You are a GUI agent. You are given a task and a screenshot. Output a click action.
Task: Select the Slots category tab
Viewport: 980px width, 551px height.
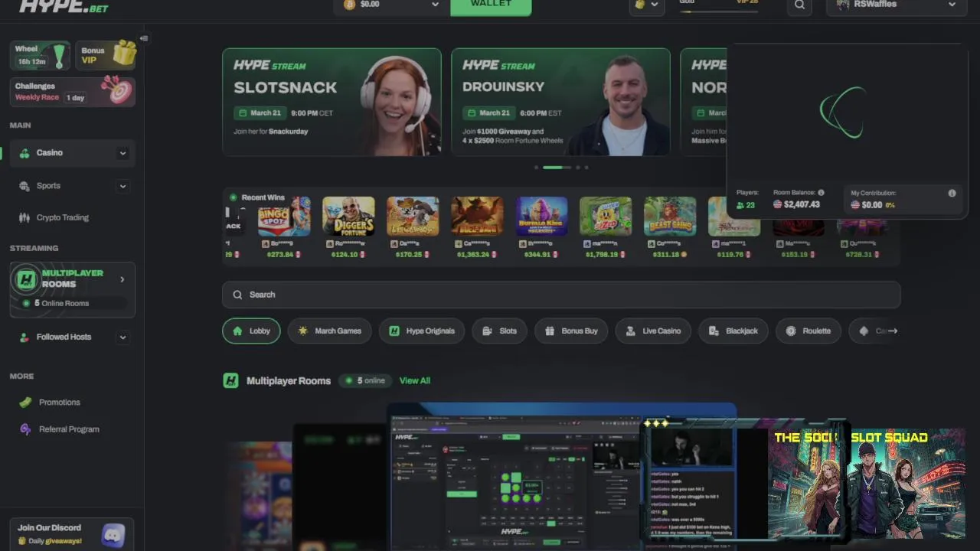click(499, 331)
